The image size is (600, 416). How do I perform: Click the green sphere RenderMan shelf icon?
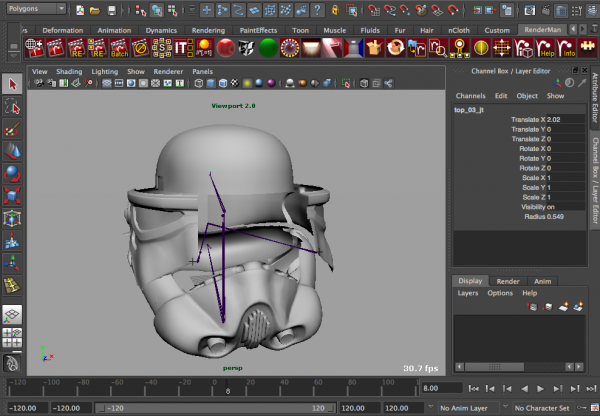pos(268,48)
